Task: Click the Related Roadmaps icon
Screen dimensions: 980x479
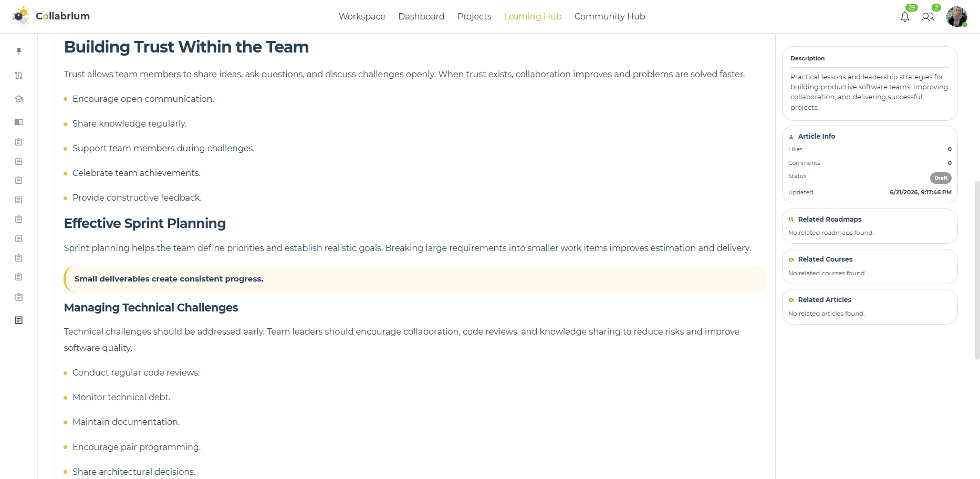Action: click(791, 220)
